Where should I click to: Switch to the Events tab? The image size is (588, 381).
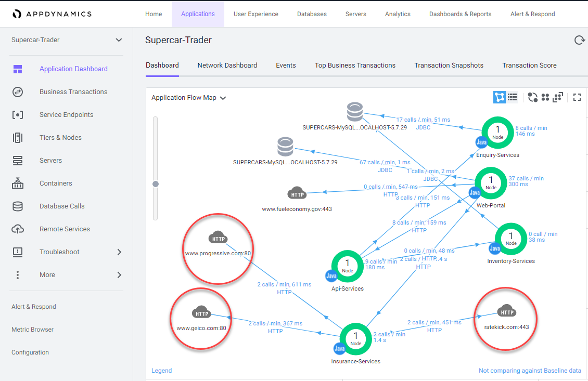tap(286, 65)
